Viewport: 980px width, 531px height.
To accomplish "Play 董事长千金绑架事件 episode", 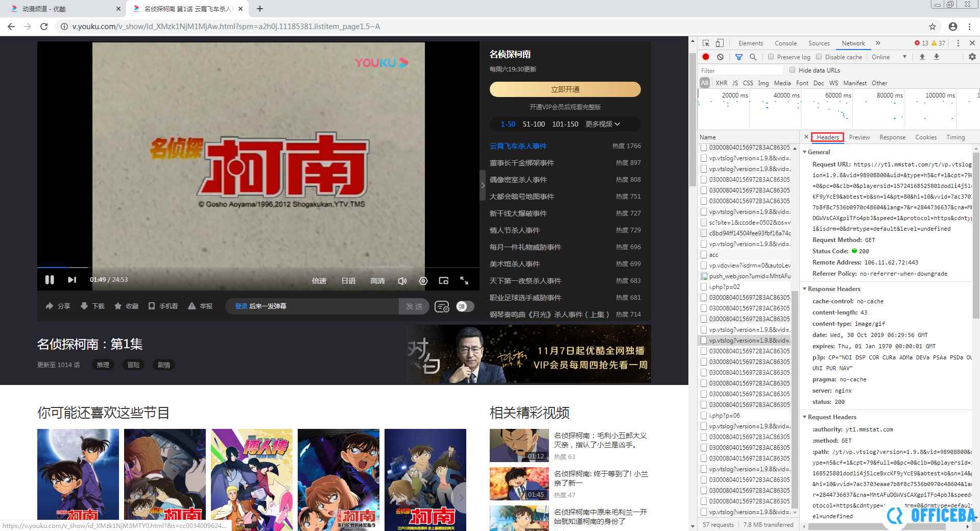I will (x=521, y=163).
